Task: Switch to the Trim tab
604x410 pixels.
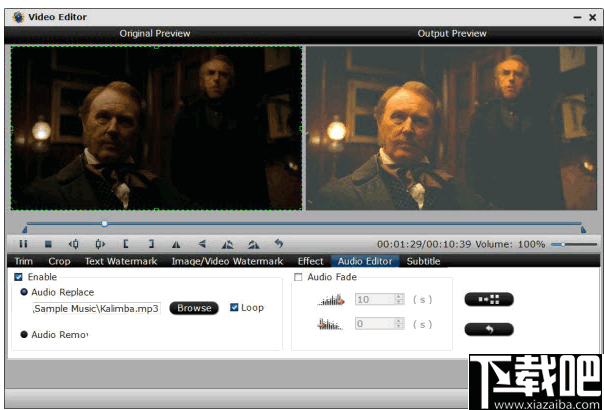Action: [x=23, y=261]
